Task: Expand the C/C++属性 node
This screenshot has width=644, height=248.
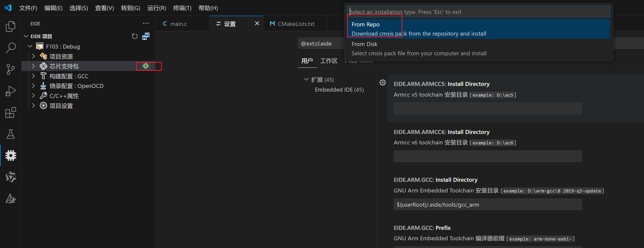Action: pyautogui.click(x=33, y=96)
